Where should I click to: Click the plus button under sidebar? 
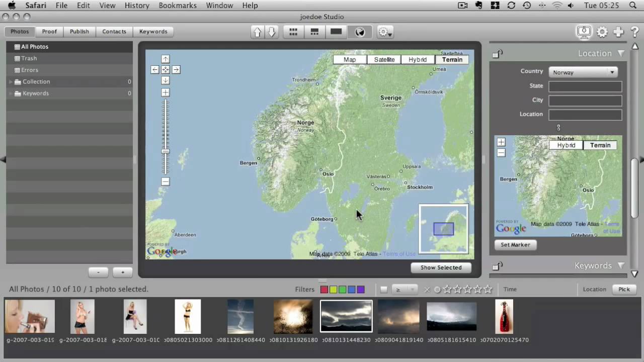pyautogui.click(x=122, y=272)
